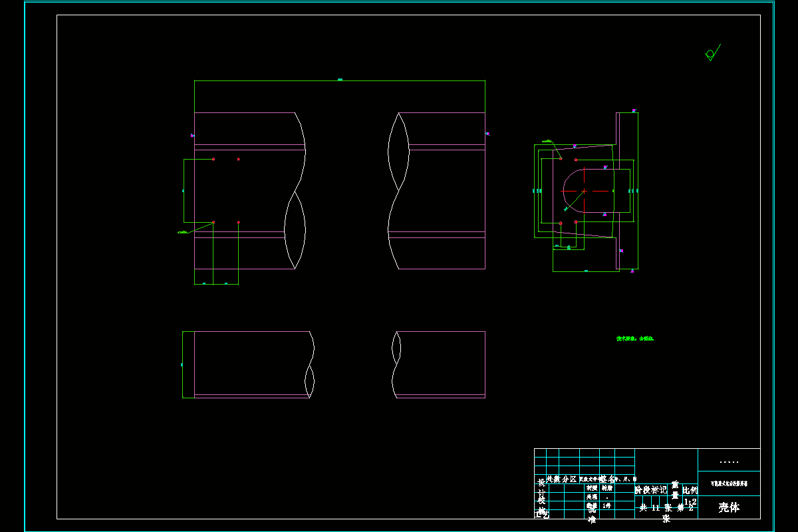Click the green technical requirements note text

tap(636, 338)
